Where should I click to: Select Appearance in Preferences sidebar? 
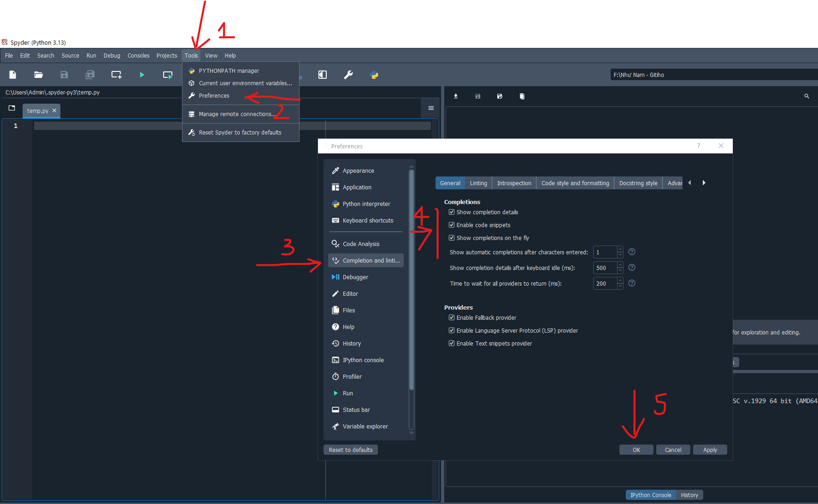tap(366, 170)
